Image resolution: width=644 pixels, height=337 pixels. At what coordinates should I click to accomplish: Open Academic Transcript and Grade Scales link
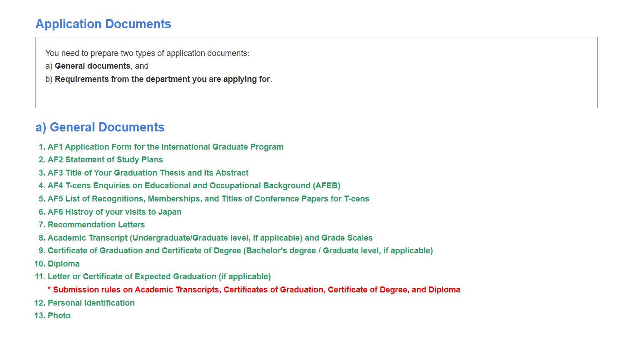click(x=210, y=238)
